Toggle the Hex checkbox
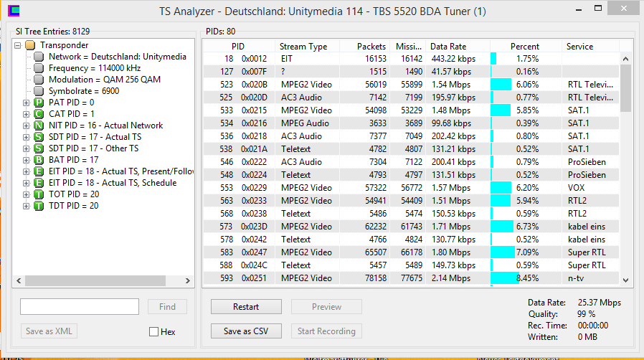The image size is (644, 360). click(153, 332)
